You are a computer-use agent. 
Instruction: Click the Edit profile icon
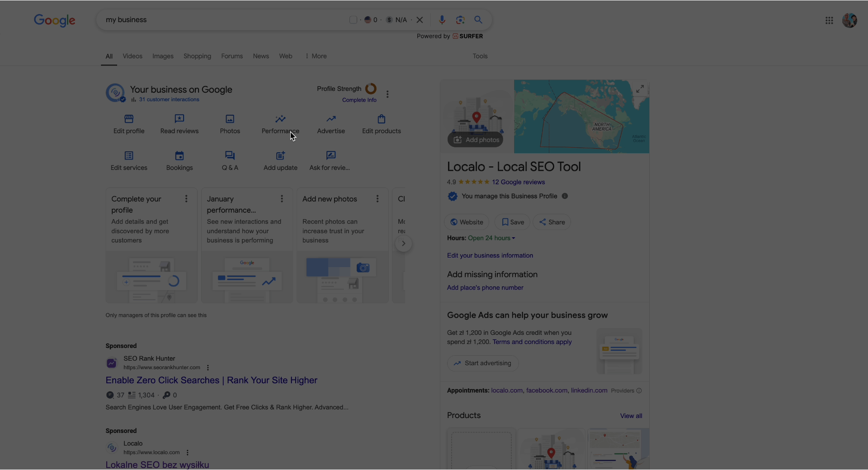click(129, 119)
